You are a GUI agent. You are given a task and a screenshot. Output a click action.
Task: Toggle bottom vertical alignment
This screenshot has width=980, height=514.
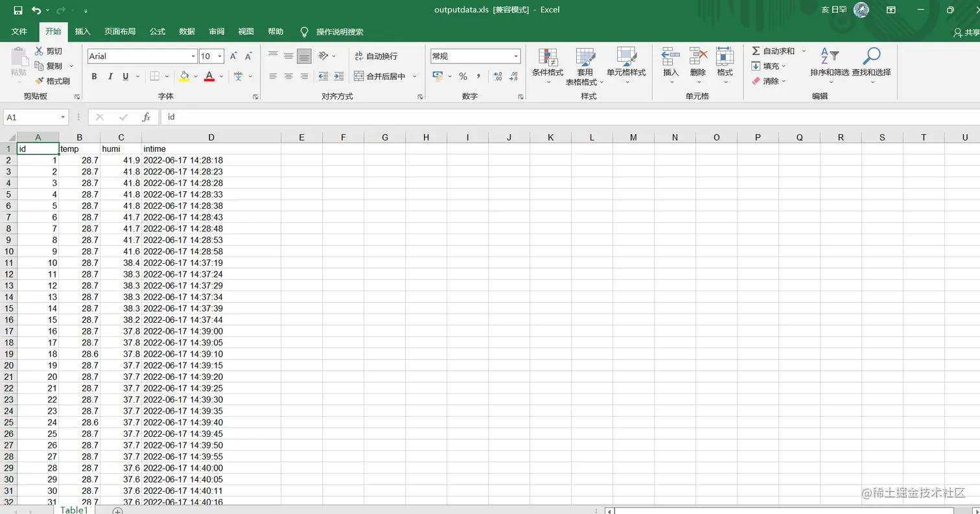click(304, 56)
